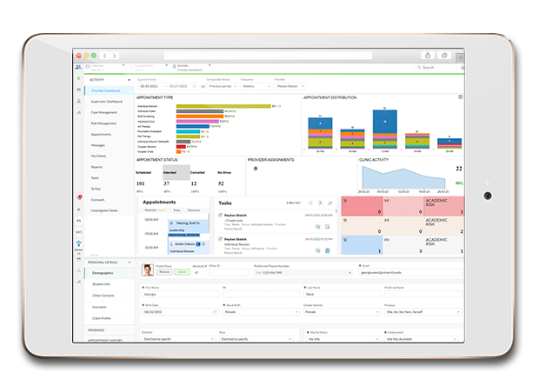Open the Appointment Distribution chart menu icon
Viewport: 539px width, 392px height.
pos(460,97)
